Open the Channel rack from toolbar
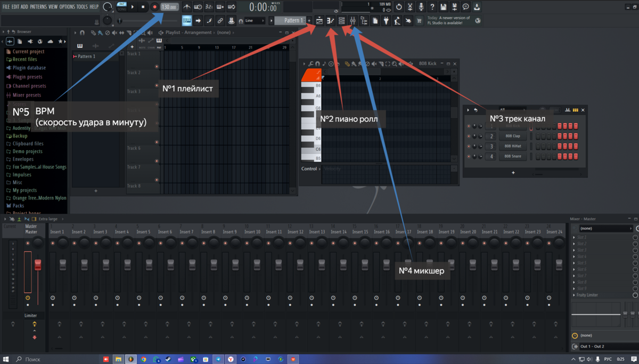The height and width of the screenshot is (364, 639). pyautogui.click(x=341, y=21)
